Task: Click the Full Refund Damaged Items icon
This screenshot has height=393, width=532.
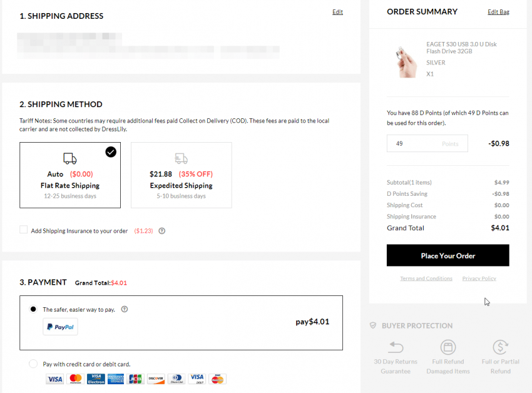Action: (x=448, y=347)
